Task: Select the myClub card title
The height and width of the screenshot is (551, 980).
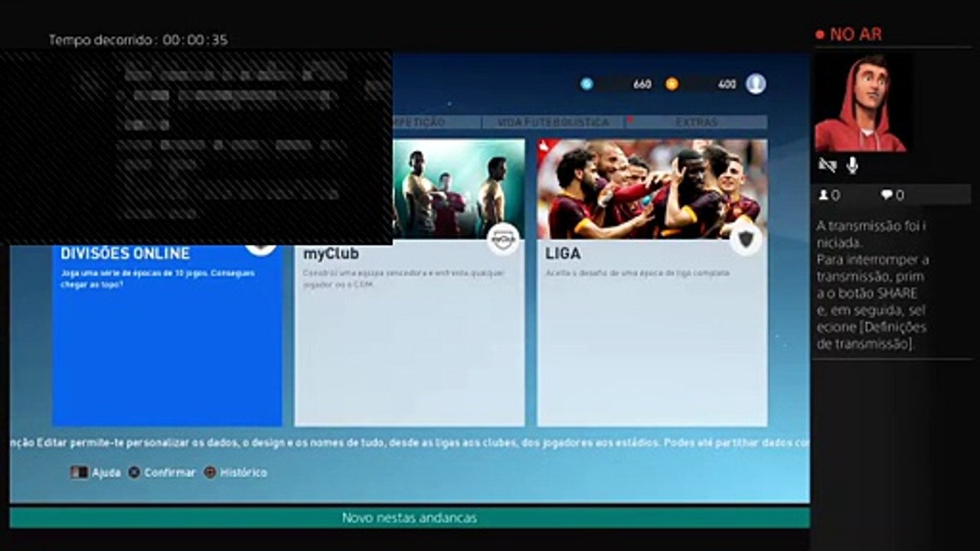Action: coord(331,253)
